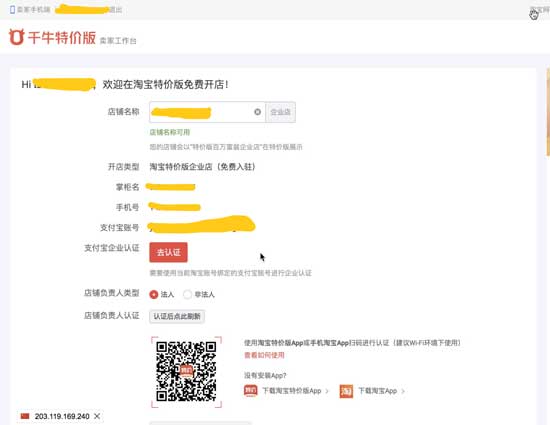The width and height of the screenshot is (550, 425).
Task: Open the 下载淘宝App download link
Action: (x=377, y=391)
